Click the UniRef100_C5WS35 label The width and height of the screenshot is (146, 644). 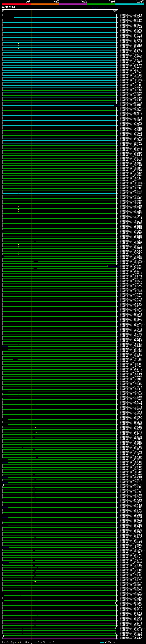click(131, 77)
